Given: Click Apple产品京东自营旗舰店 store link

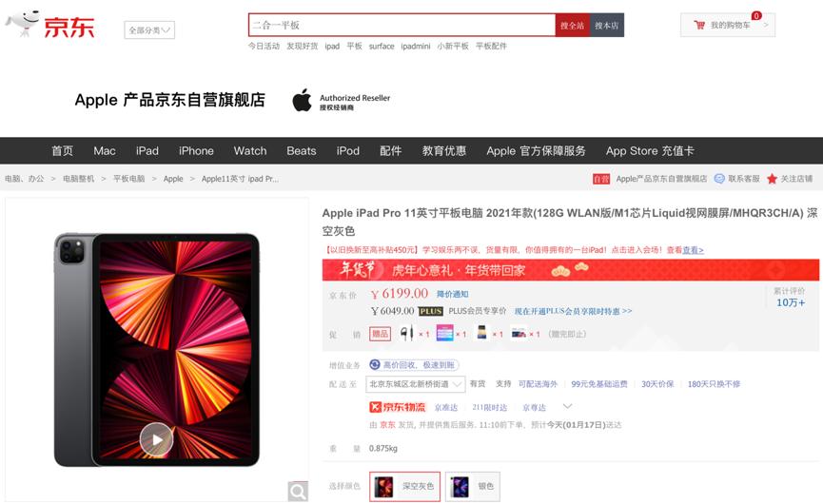Looking at the screenshot, I should (661, 179).
